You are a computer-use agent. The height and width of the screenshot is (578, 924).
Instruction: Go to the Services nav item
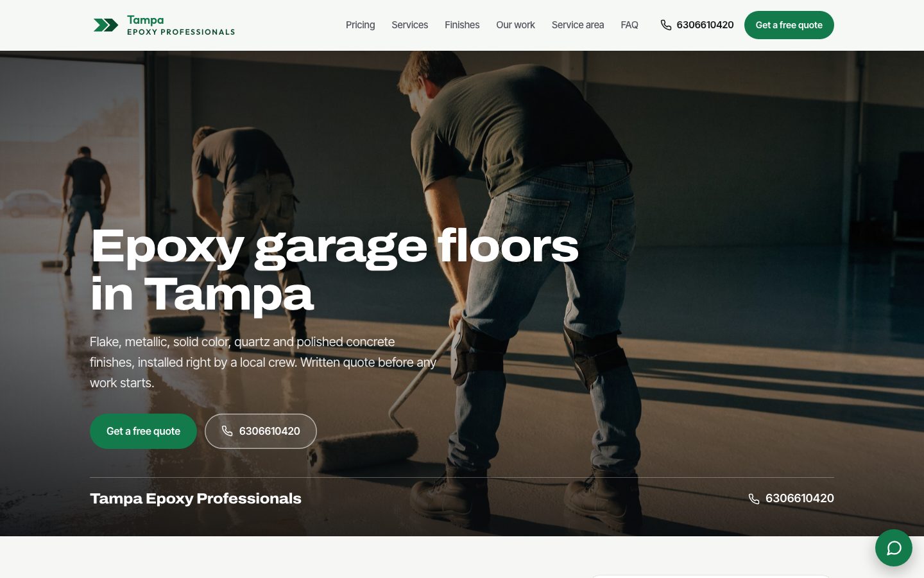(410, 25)
